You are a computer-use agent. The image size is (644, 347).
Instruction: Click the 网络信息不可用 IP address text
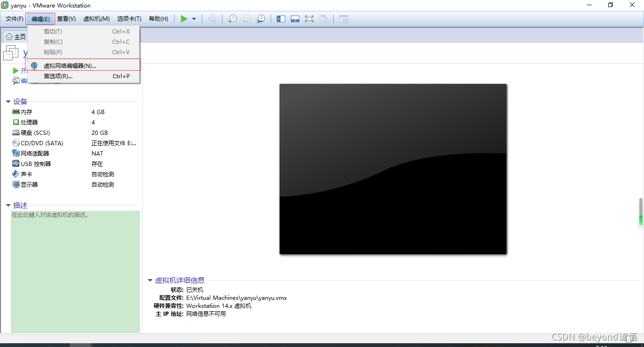coord(206,314)
